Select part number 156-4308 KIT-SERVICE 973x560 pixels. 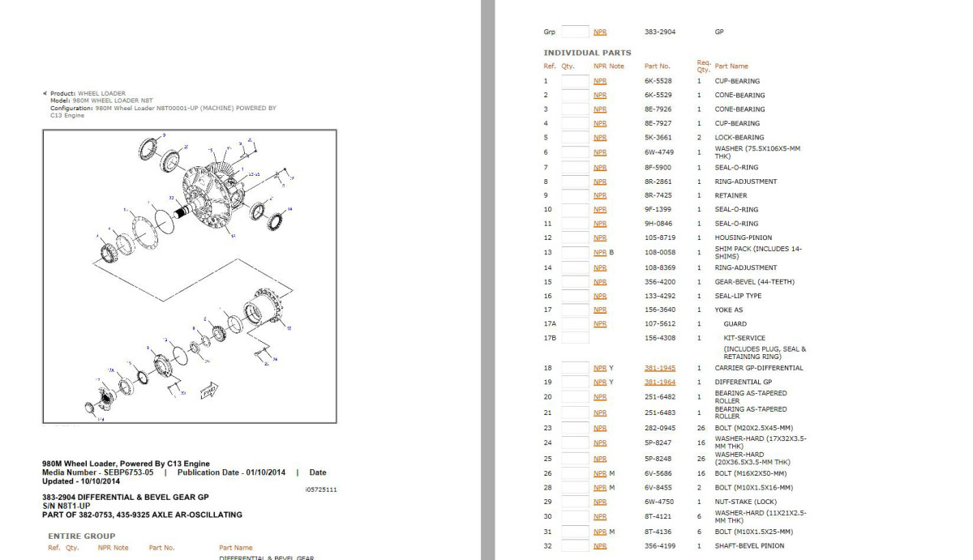coord(659,338)
